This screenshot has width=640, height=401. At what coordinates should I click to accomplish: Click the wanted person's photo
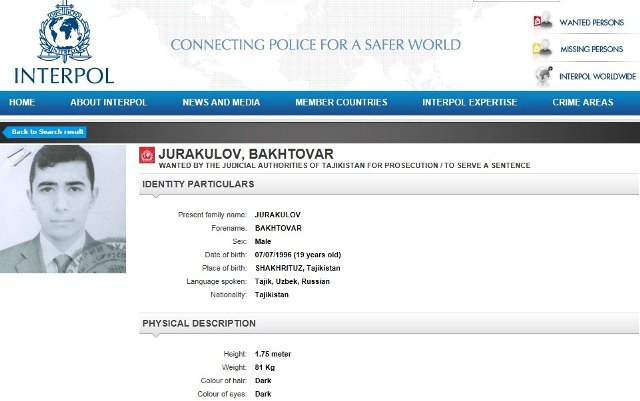coord(63,209)
